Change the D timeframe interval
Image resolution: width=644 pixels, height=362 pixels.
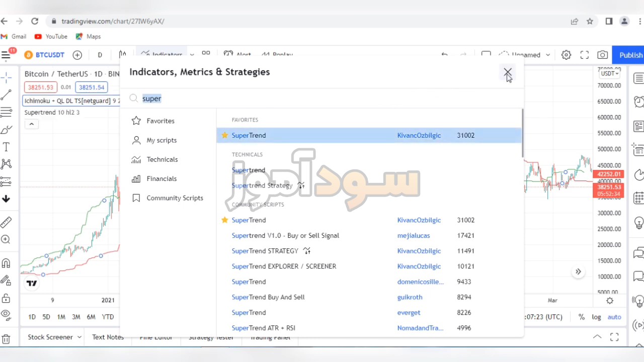[100, 55]
